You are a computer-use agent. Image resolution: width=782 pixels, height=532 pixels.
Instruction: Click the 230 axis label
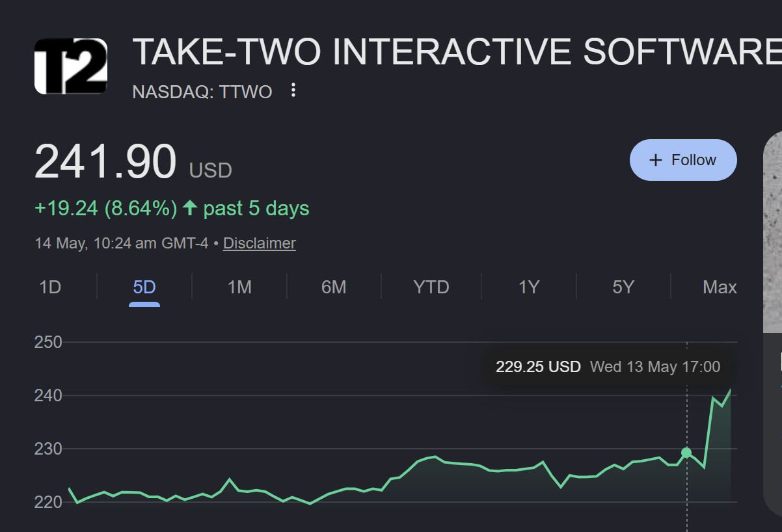click(x=48, y=449)
